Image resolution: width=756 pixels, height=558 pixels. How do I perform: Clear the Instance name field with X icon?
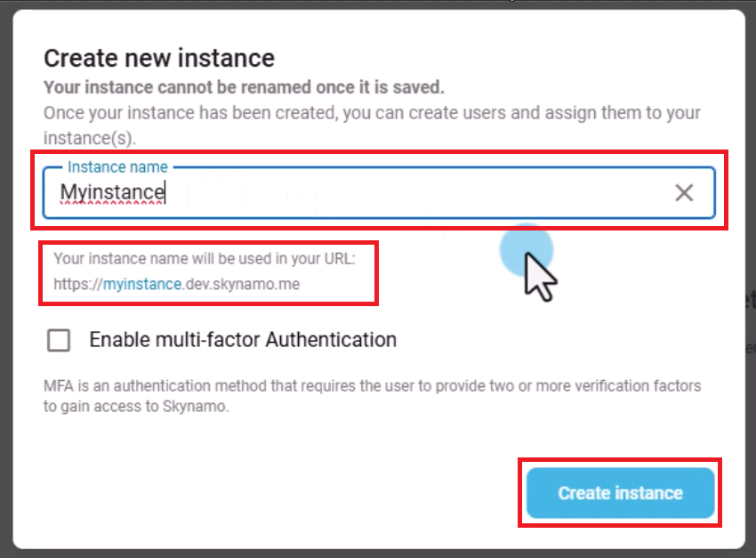tap(683, 192)
